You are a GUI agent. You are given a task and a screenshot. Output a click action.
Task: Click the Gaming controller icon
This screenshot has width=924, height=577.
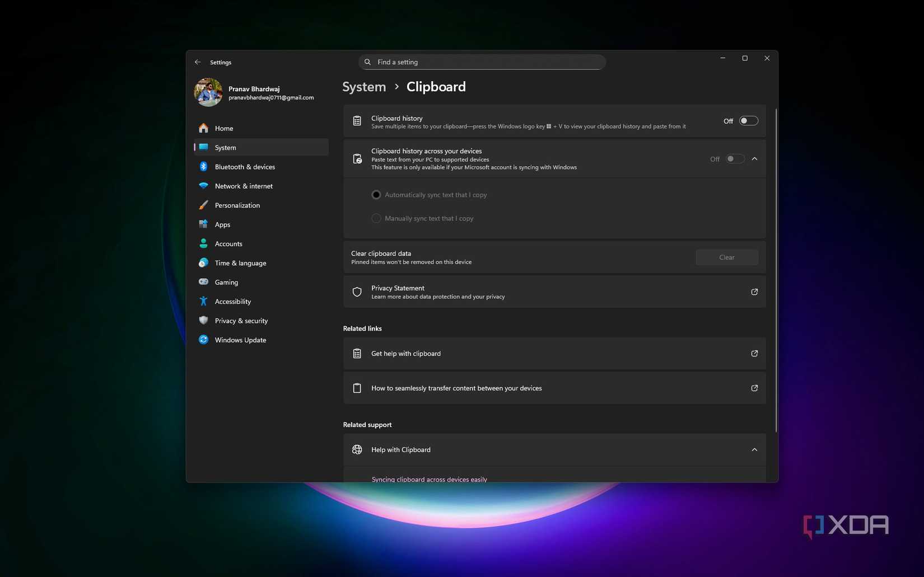click(204, 282)
